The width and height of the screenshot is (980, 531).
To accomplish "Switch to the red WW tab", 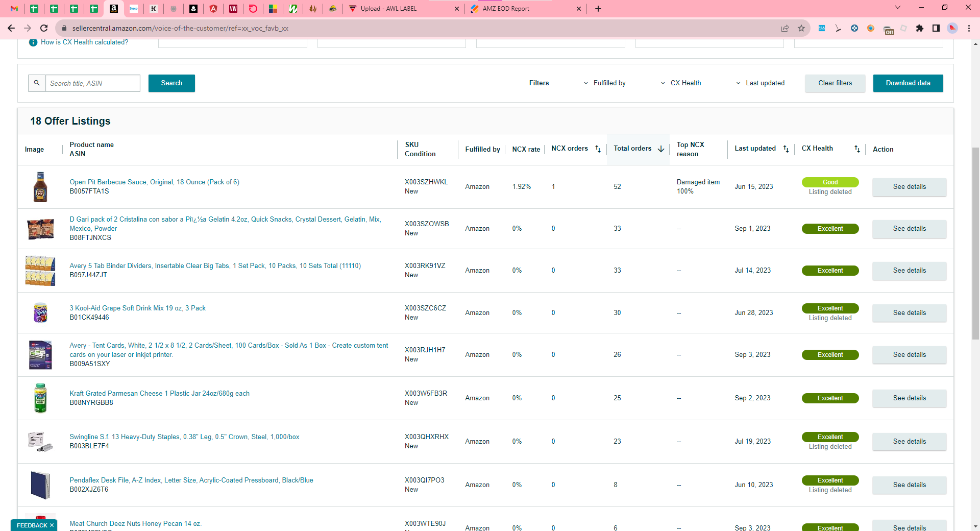I will (233, 9).
